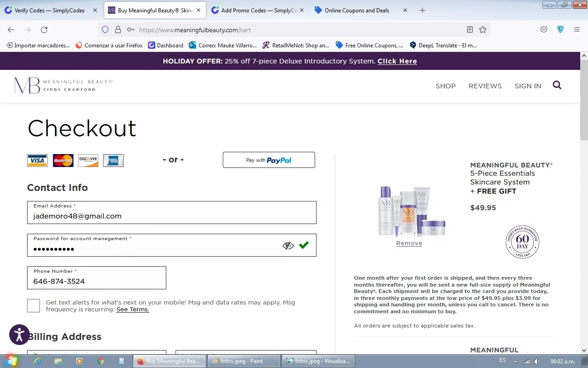The image size is (588, 368).
Task: Click the holiday offer Click Here link
Action: click(x=397, y=61)
